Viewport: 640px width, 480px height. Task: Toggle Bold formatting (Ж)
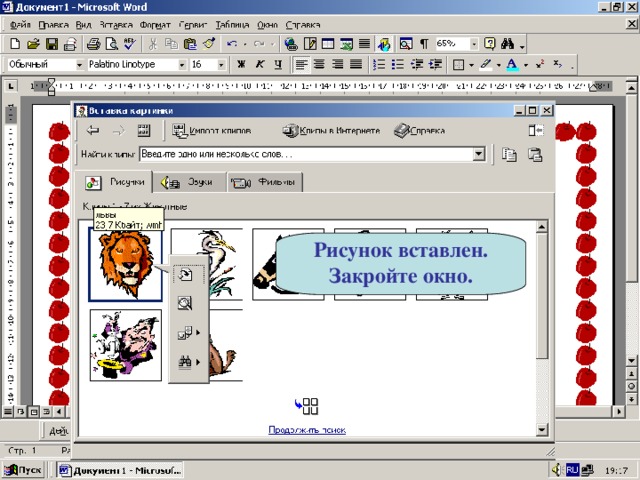pyautogui.click(x=241, y=64)
